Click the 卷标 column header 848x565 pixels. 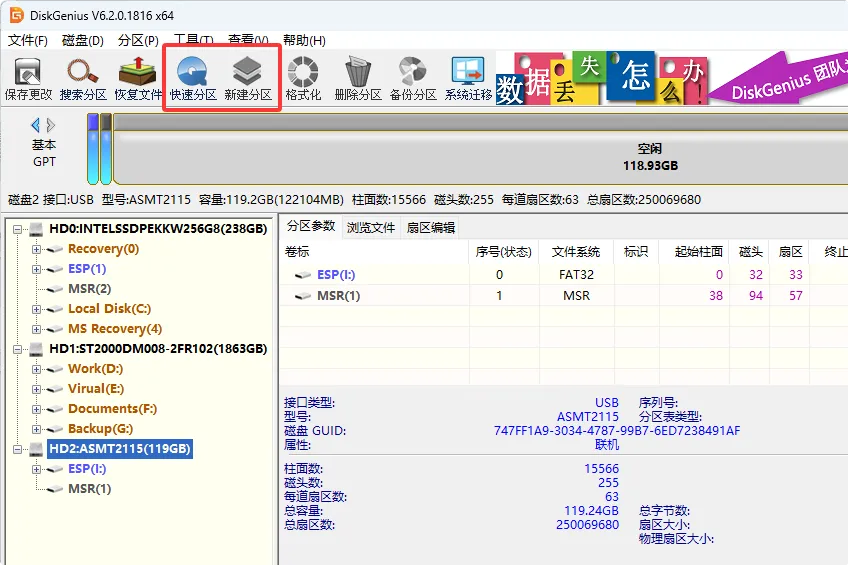pos(374,252)
